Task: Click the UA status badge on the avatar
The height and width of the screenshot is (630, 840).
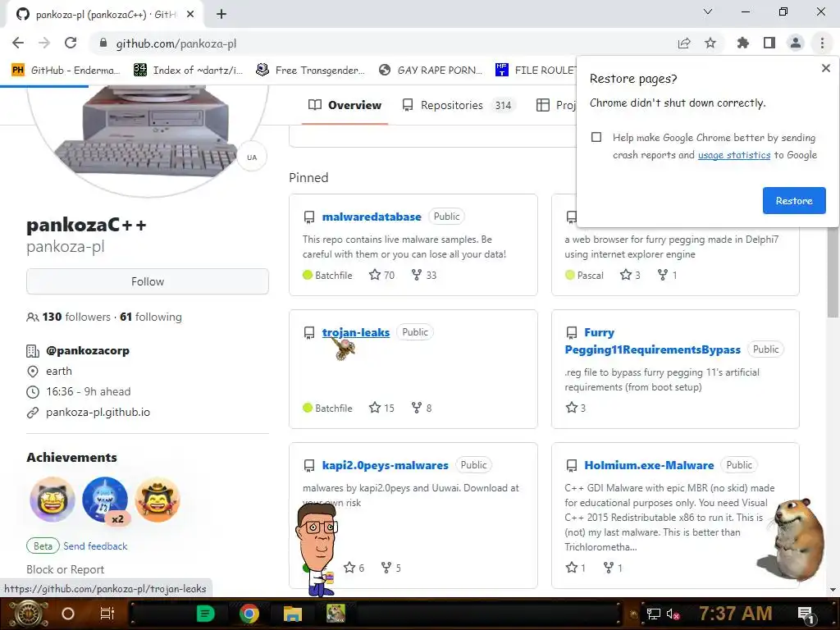Action: (252, 157)
